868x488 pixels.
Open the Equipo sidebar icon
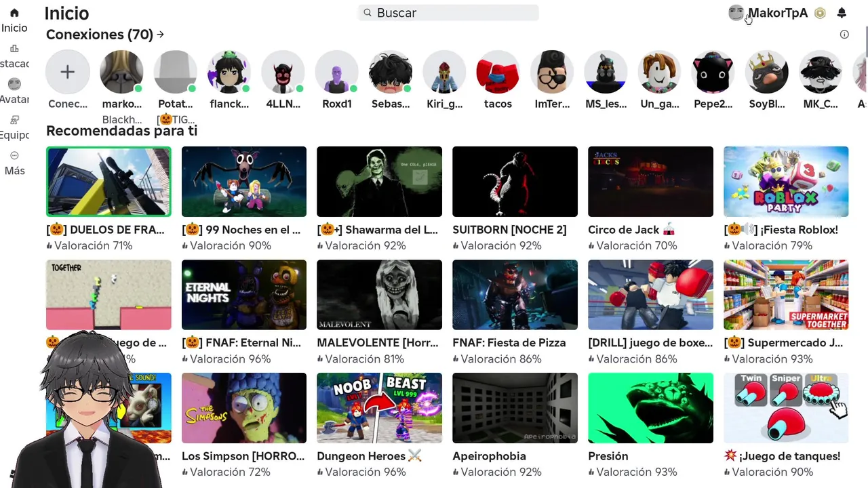(x=14, y=120)
